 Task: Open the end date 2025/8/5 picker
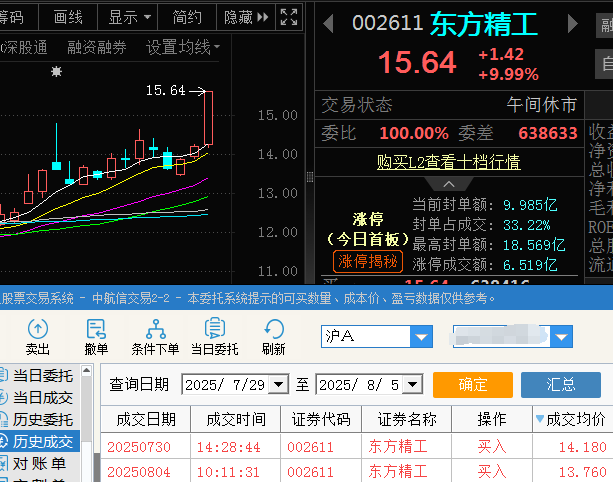click(413, 384)
